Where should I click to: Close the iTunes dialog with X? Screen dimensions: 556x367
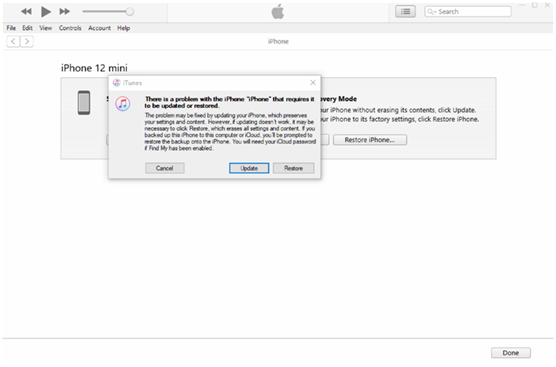coord(313,83)
